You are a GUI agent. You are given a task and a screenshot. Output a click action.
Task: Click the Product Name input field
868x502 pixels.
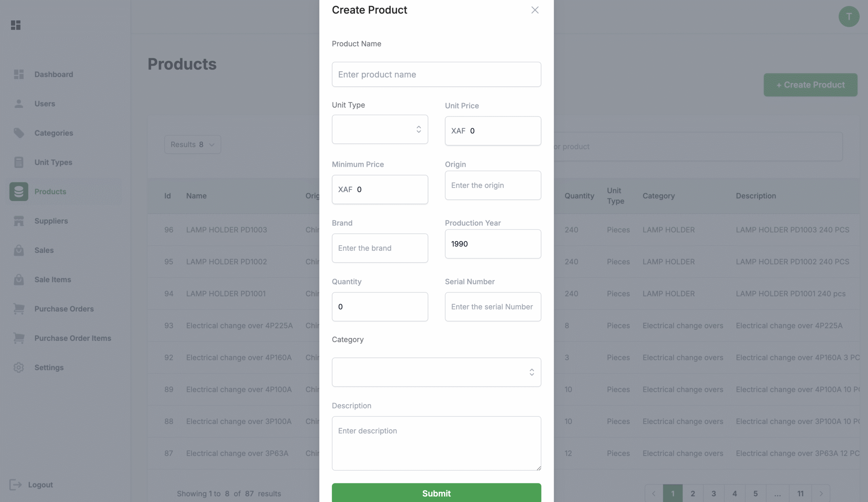point(436,74)
